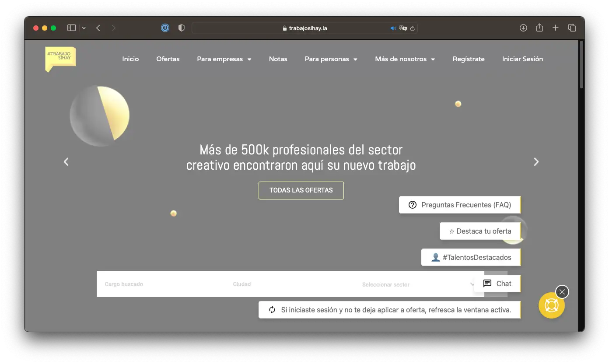The height and width of the screenshot is (364, 609).
Task: Click the Safari share icon
Action: 539,28
